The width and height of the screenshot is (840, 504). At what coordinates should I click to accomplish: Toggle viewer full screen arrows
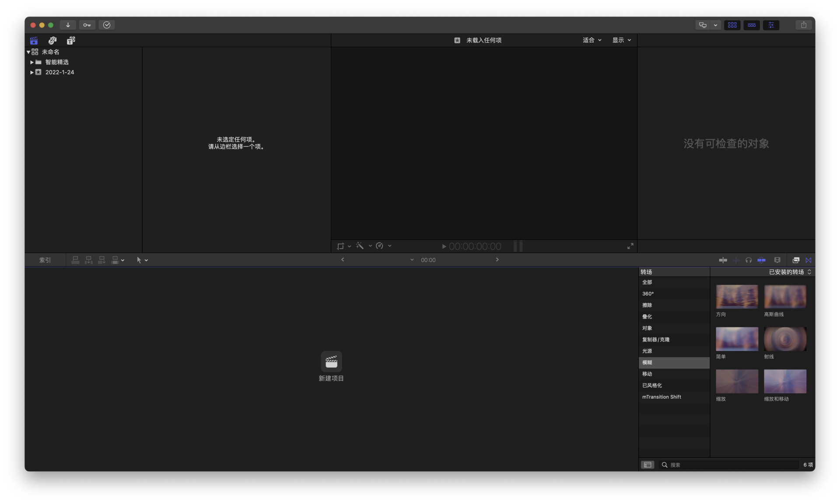point(630,247)
